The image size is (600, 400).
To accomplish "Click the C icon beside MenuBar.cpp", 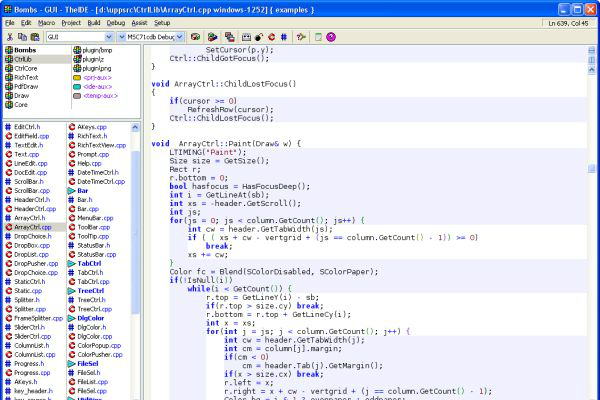I will point(72,218).
